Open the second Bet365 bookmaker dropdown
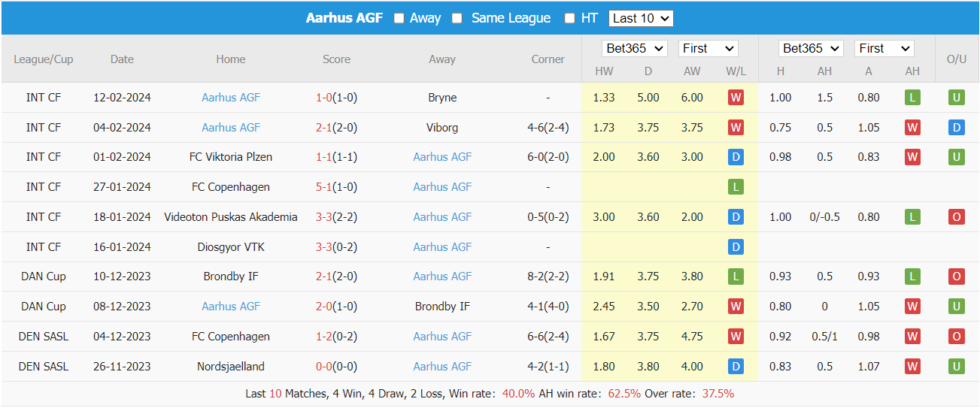 pyautogui.click(x=812, y=48)
